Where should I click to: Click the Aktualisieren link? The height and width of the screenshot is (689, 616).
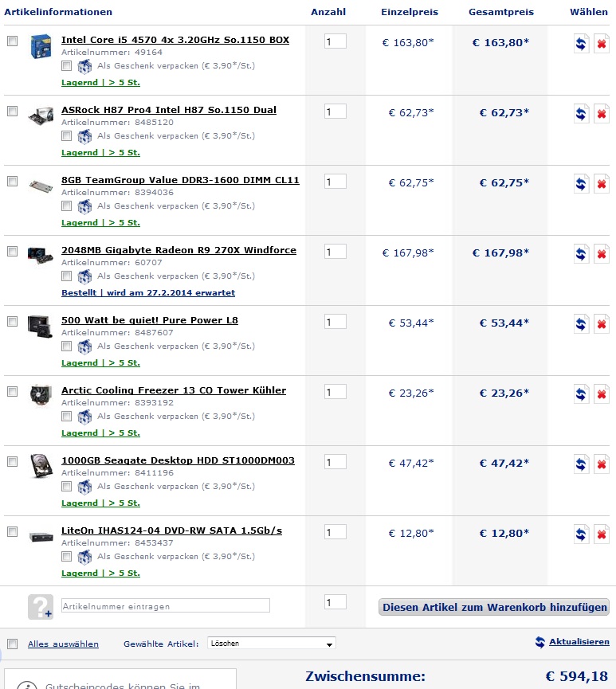pos(579,641)
